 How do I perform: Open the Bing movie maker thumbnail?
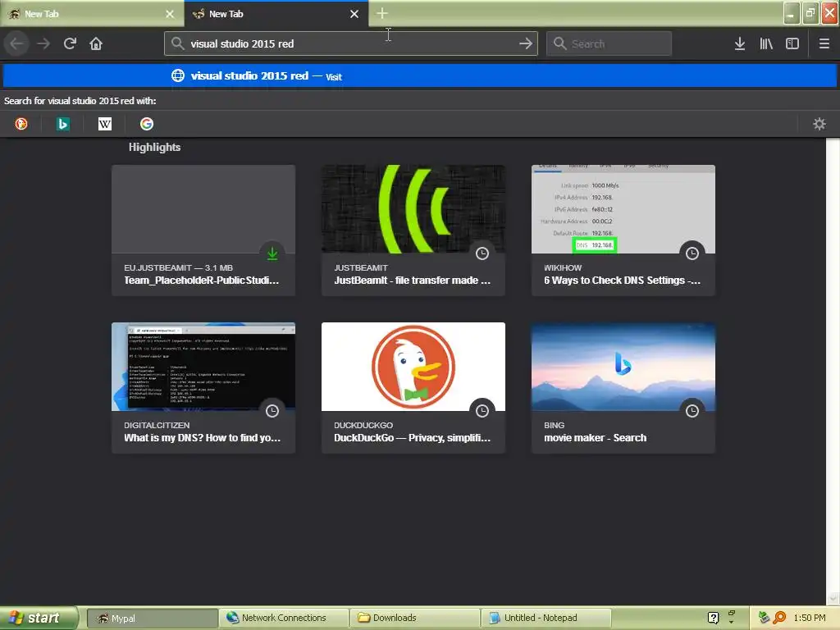pos(623,367)
